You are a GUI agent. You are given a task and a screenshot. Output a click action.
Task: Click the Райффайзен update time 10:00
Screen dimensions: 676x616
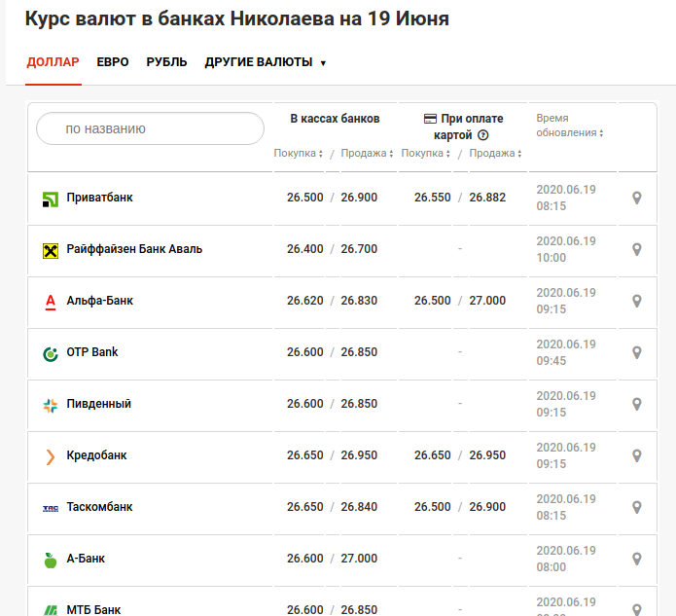(x=551, y=258)
